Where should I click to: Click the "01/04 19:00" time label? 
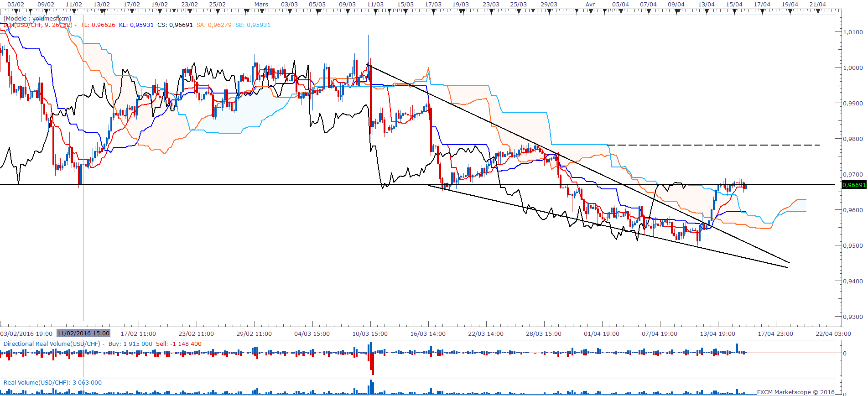point(602,334)
